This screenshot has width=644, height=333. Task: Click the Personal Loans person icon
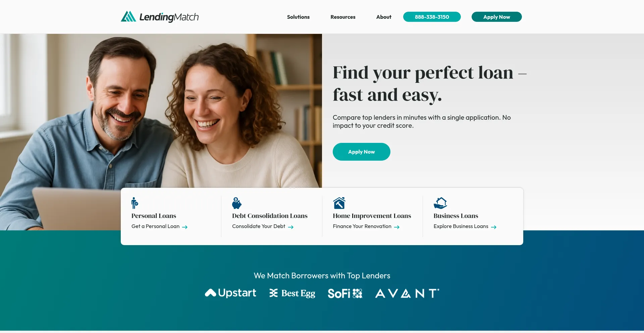(135, 203)
